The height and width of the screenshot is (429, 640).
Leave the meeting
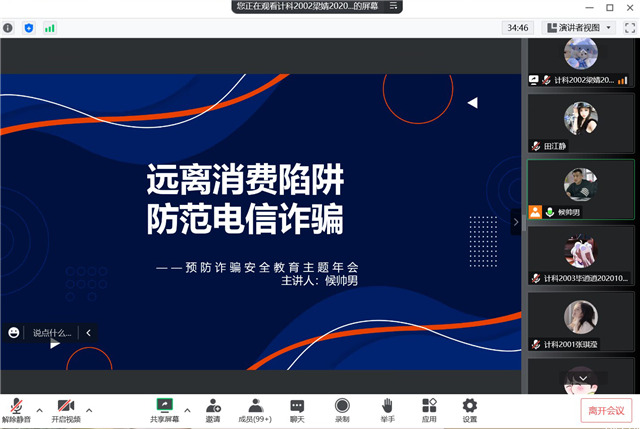[606, 411]
